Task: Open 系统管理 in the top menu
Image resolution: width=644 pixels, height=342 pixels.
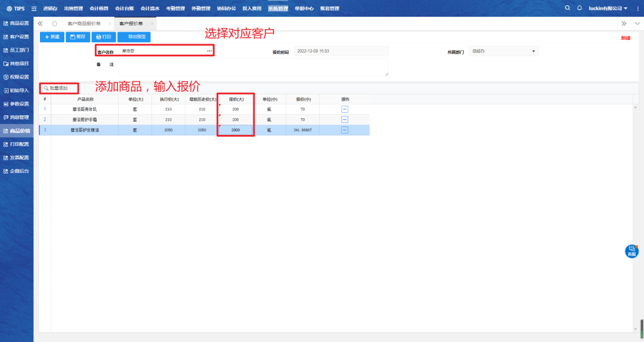Action: coord(277,8)
